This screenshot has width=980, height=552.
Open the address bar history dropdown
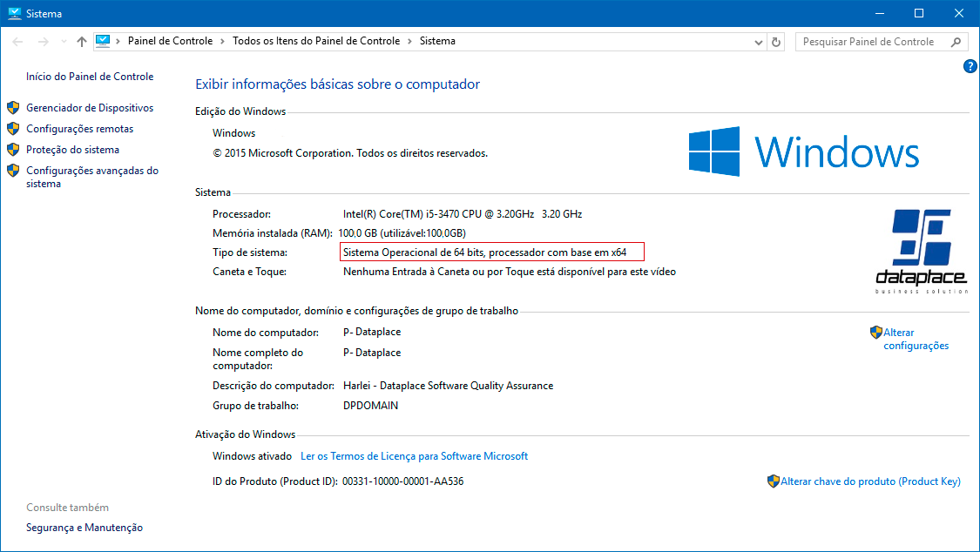[757, 41]
